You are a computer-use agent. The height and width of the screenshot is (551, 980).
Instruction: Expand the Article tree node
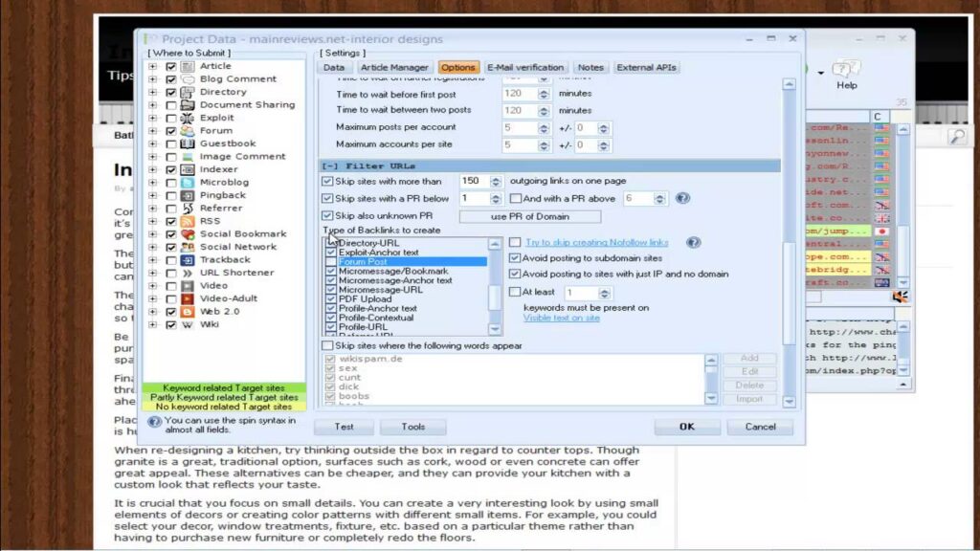(x=152, y=66)
